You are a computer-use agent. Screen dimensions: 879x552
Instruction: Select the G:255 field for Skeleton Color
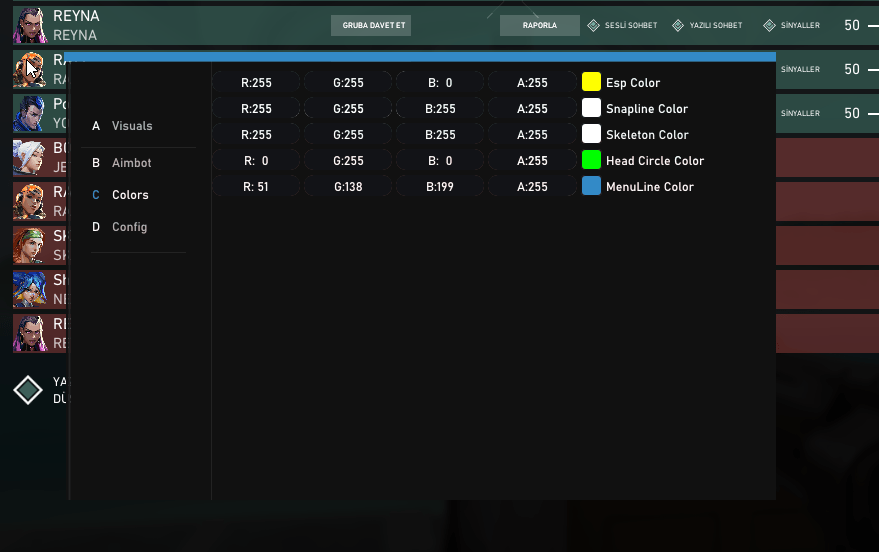point(348,134)
